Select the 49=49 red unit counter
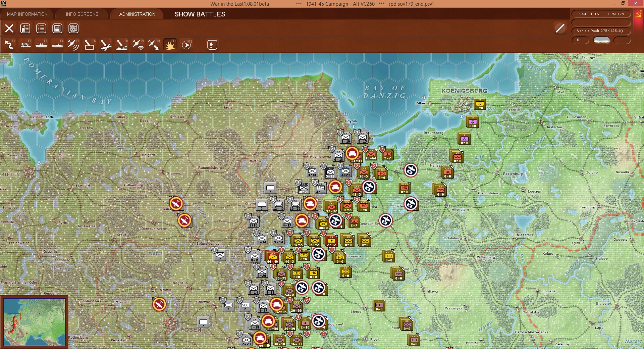 [x=272, y=257]
